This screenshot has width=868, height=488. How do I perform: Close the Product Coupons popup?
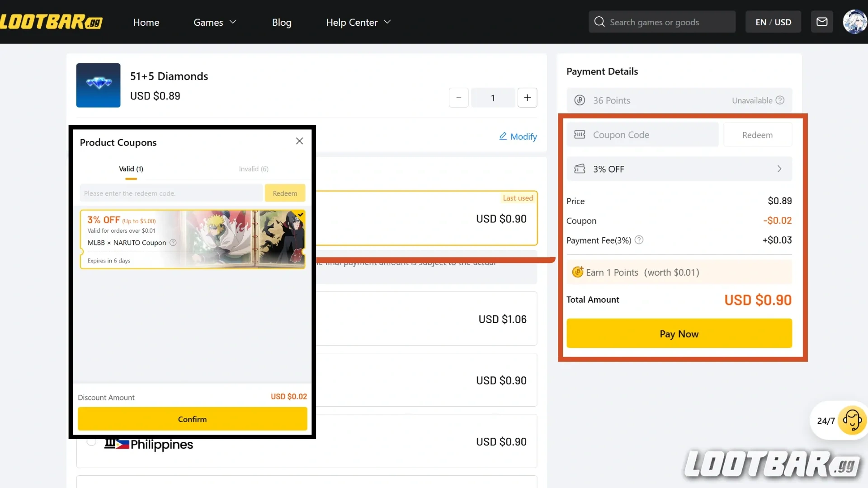coord(299,141)
